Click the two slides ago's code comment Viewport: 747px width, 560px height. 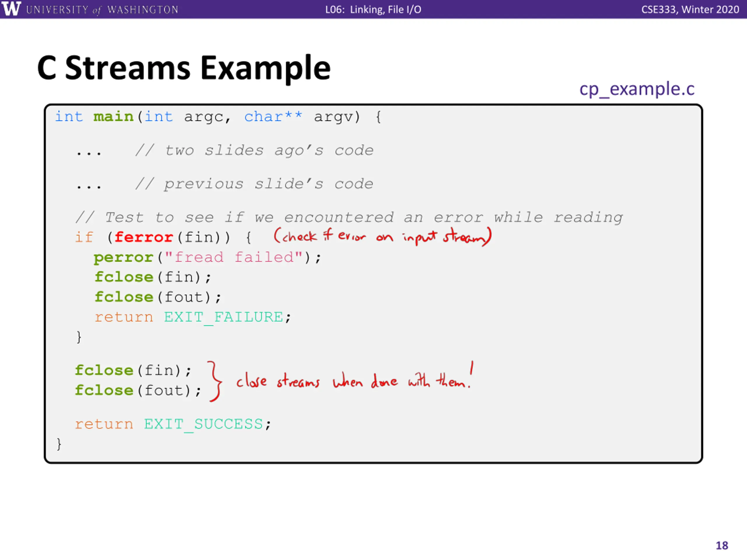coord(254,150)
